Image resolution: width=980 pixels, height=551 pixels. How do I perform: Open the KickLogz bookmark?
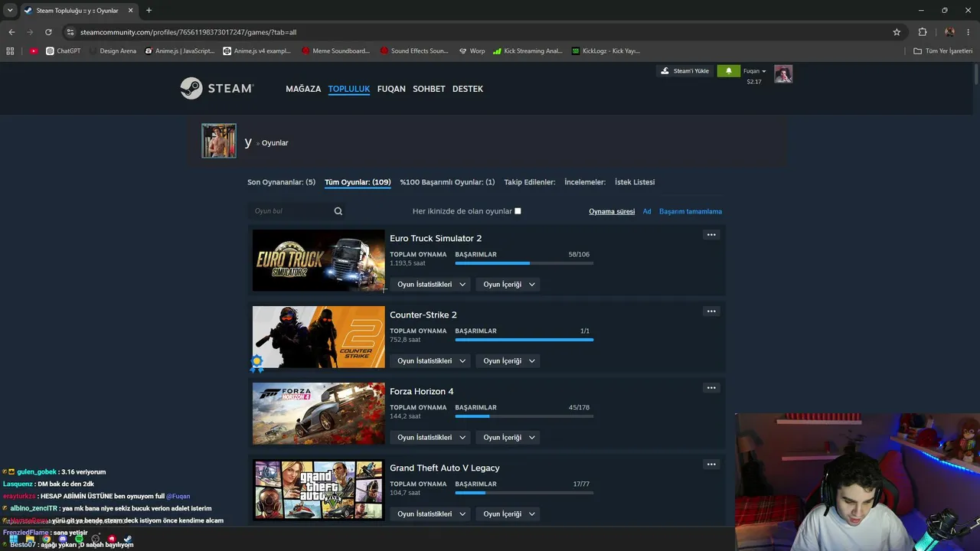click(606, 51)
